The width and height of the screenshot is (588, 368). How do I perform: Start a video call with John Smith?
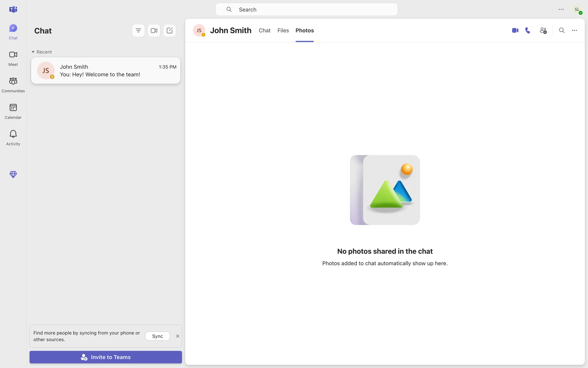[515, 30]
